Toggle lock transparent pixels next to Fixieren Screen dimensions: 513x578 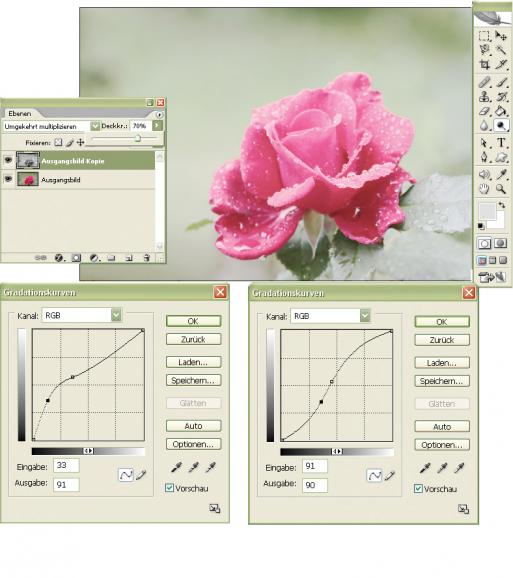click(x=58, y=142)
